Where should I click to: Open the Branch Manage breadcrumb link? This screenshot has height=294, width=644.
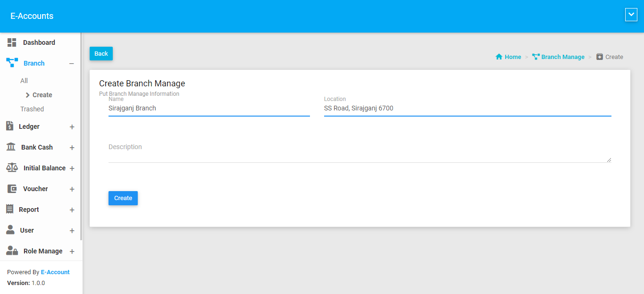point(562,57)
